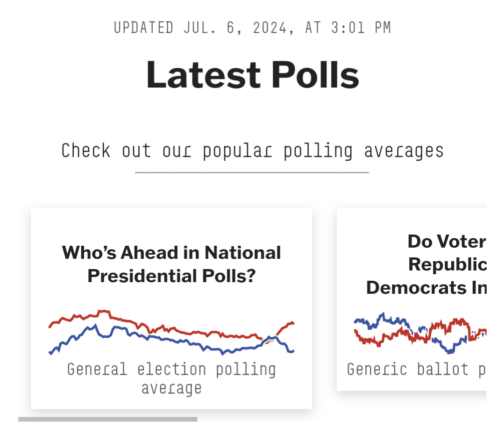Click the "Republic" line of second card title

447,264
